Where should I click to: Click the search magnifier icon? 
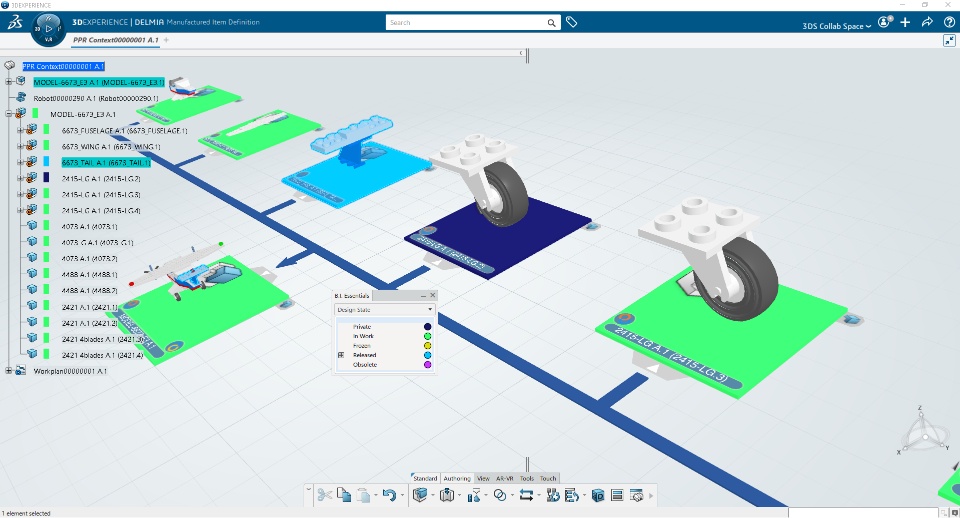coord(551,23)
